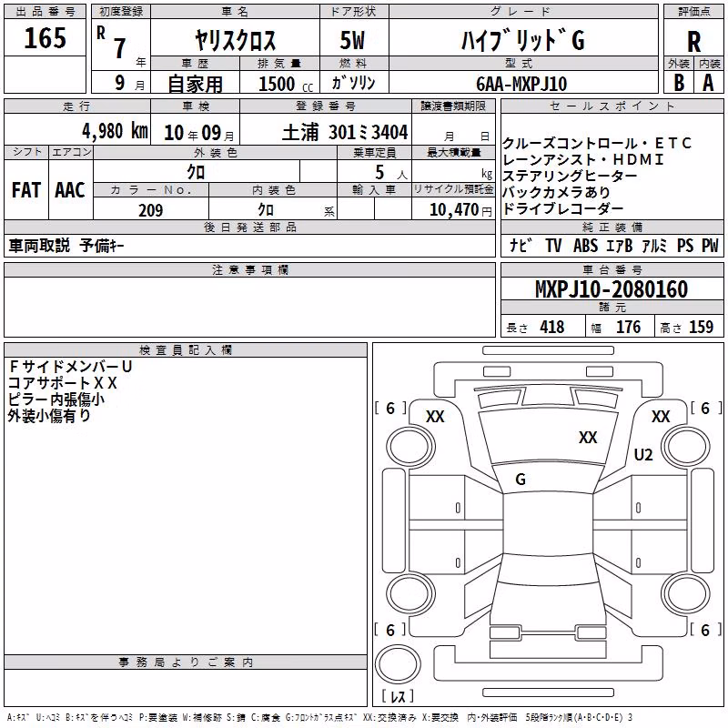Click inspection date 10年09月
This screenshot has height=728, width=728.
(x=198, y=133)
